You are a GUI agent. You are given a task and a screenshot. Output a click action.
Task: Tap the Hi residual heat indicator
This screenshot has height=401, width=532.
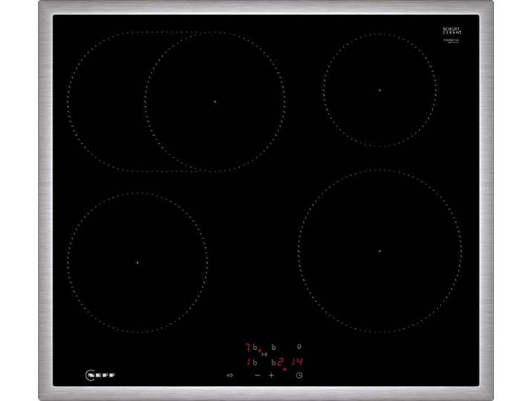[265, 354]
